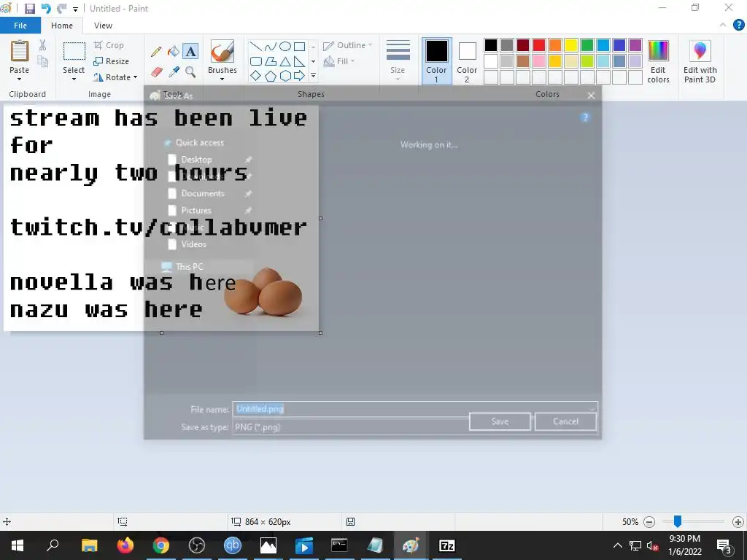The width and height of the screenshot is (747, 560).
Task: Click the rectangular Select tool icon
Action: click(x=74, y=51)
